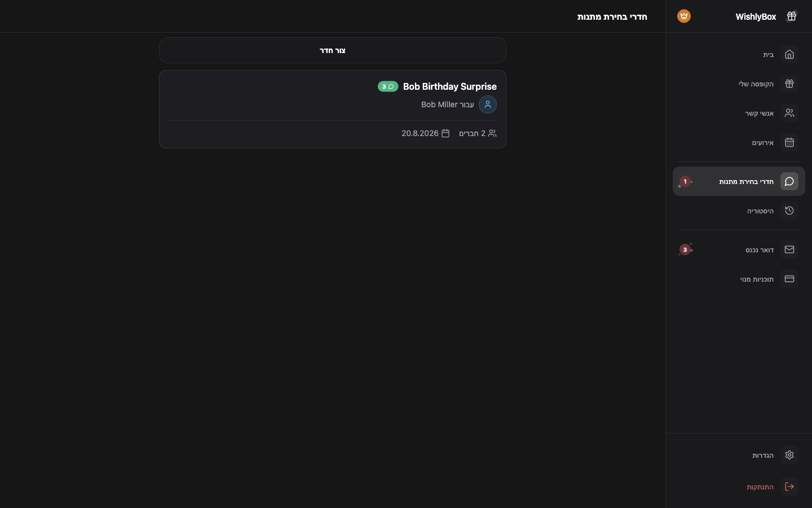This screenshot has width=812, height=508.
Task: Open the subscription plans card icon
Action: pos(789,279)
